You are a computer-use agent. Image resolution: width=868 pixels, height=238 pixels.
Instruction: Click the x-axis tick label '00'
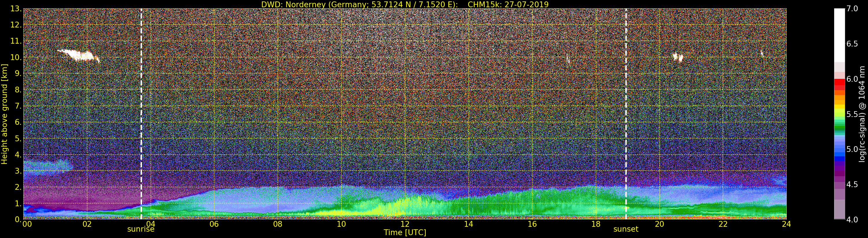[x=27, y=224]
